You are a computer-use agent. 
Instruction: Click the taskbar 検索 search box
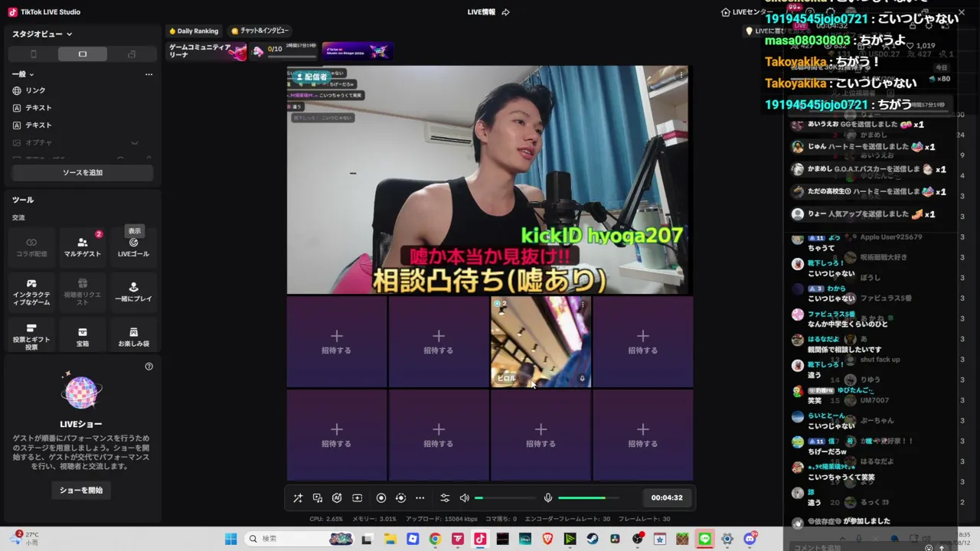pyautogui.click(x=299, y=539)
